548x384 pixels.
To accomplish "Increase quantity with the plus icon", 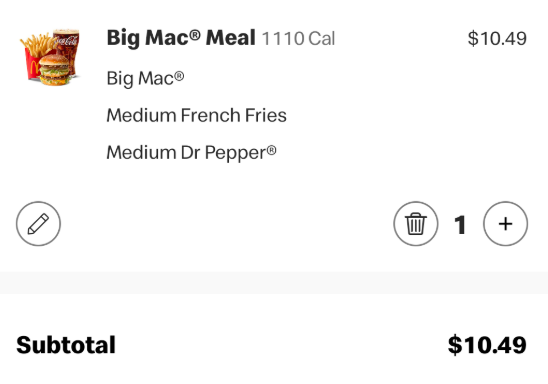I will [x=505, y=224].
